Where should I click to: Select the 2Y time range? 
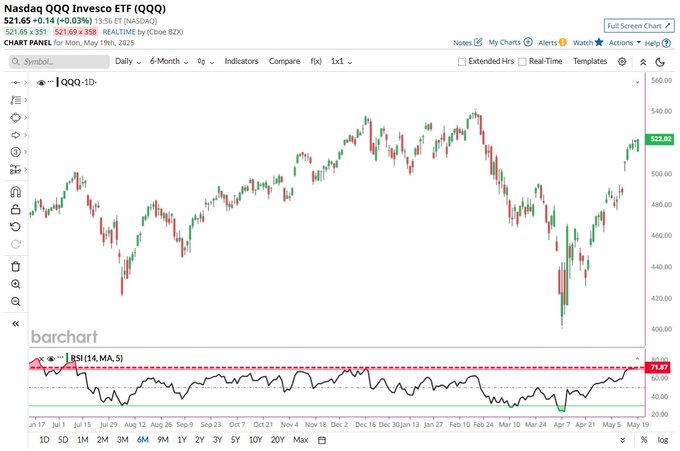[x=199, y=440]
